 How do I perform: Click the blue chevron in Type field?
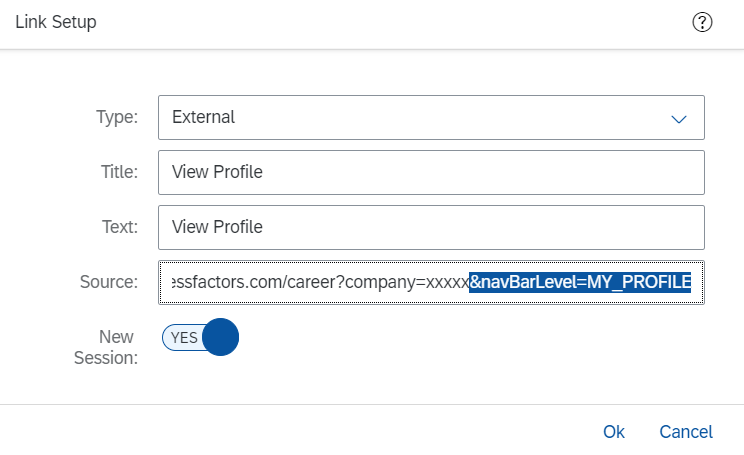point(679,119)
